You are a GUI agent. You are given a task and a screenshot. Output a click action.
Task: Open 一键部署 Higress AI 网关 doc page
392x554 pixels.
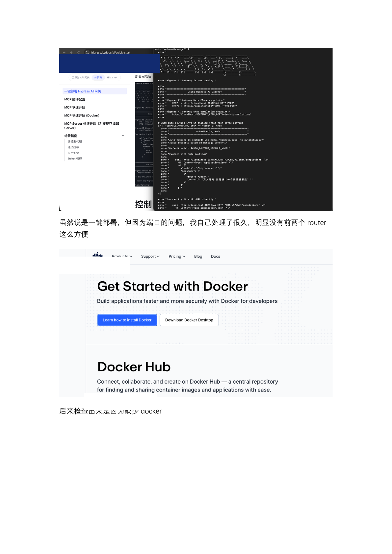(x=94, y=91)
